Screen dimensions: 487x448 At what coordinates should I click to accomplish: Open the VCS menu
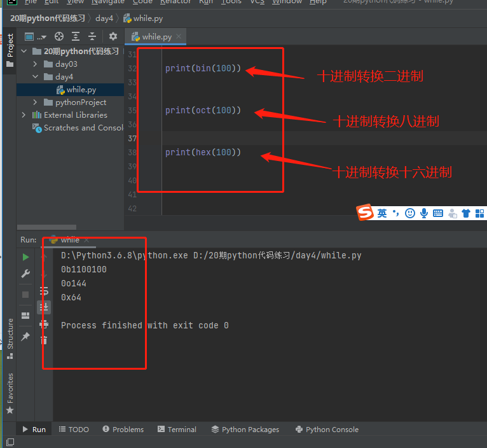click(257, 2)
